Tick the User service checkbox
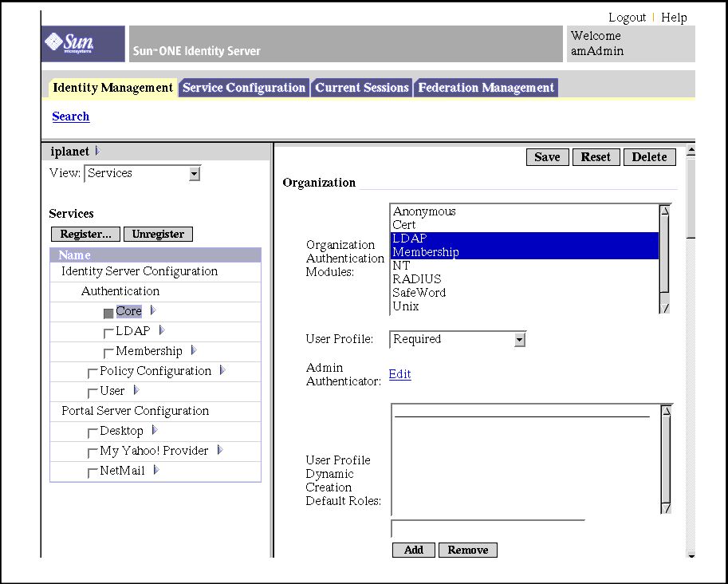This screenshot has height=584, width=728. [92, 393]
